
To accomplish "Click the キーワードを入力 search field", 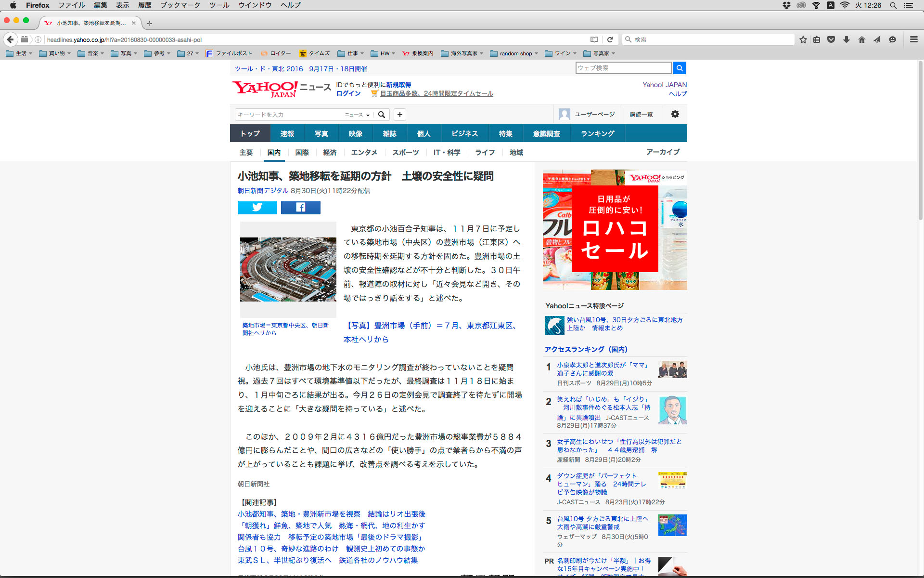I will (x=289, y=115).
